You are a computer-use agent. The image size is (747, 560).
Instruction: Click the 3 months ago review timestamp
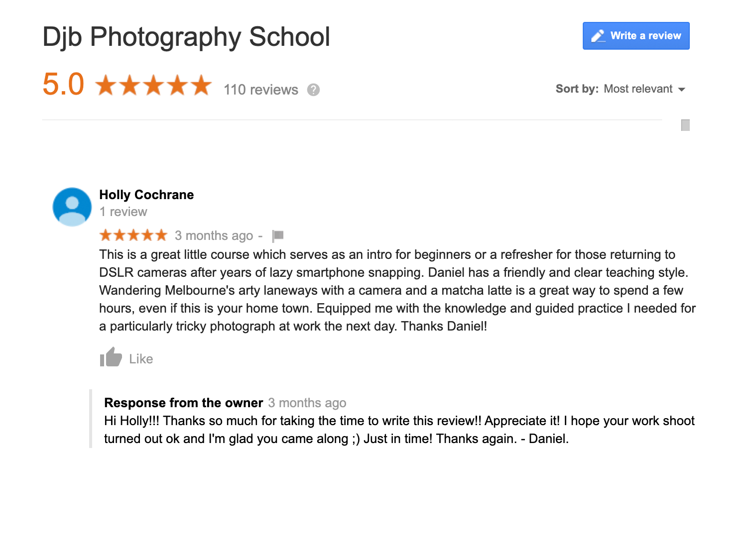pos(214,235)
